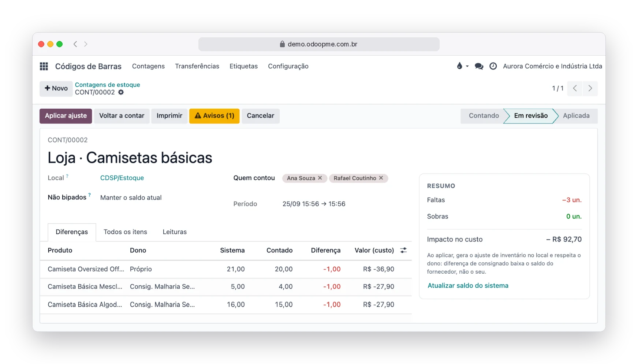Open Aurora Comércio e Indústria Ltda company menu
This screenshot has width=638, height=364.
click(552, 66)
